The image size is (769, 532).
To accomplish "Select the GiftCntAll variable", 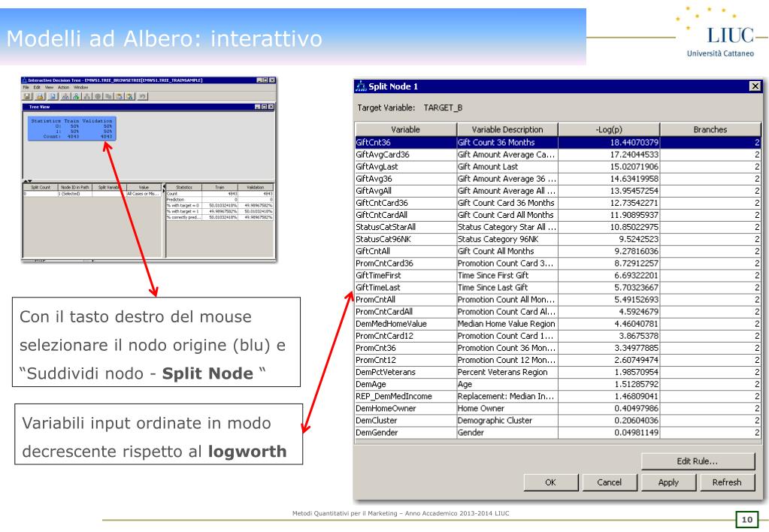I will pos(406,251).
